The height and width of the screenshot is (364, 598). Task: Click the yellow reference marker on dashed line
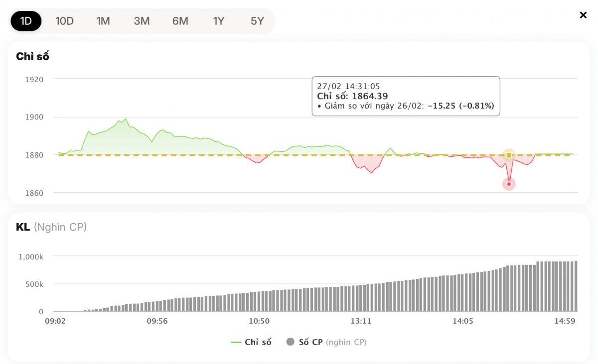509,155
